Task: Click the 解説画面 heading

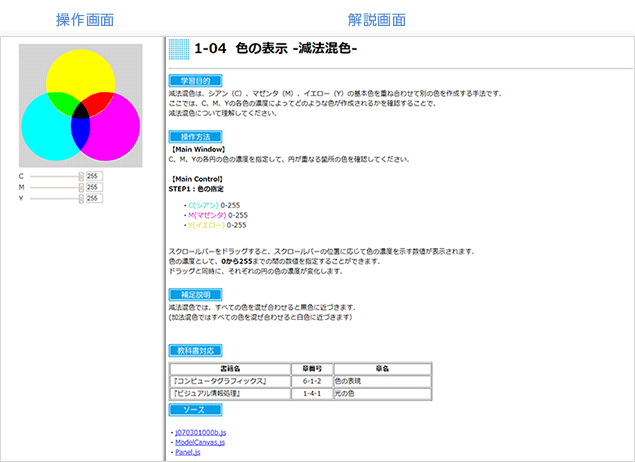Action: click(x=377, y=20)
